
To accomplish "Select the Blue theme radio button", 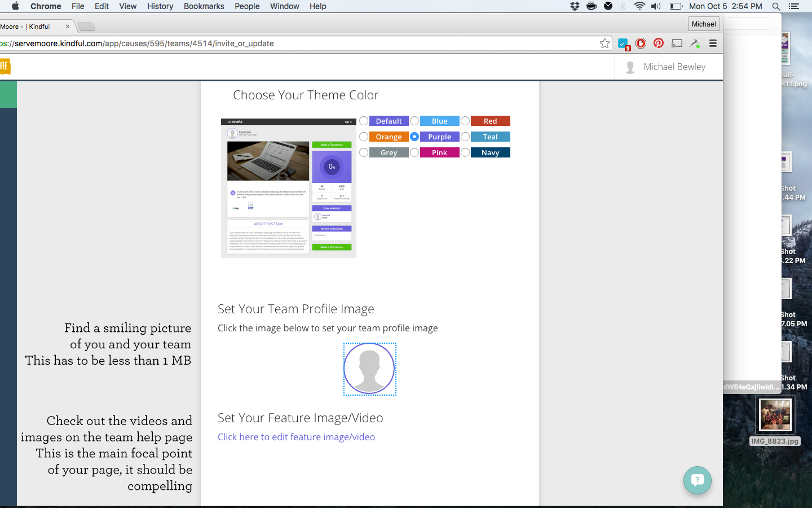I will (x=414, y=121).
